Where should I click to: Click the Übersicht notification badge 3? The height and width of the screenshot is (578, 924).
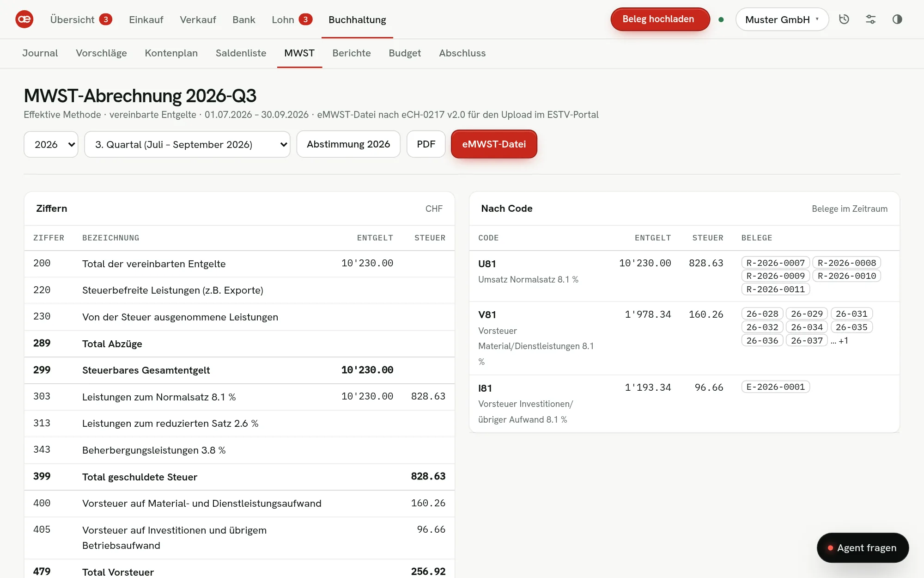tap(106, 19)
